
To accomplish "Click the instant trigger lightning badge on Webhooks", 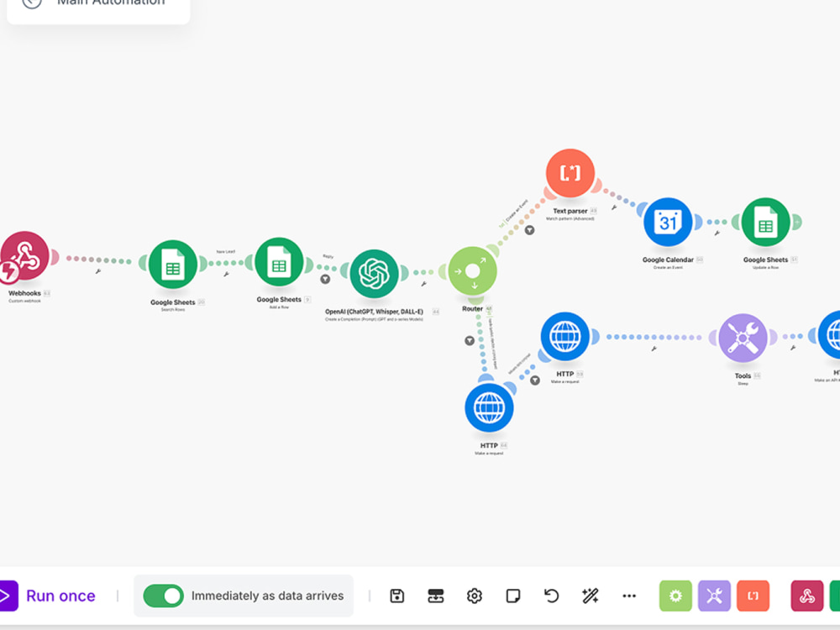I will point(8,271).
